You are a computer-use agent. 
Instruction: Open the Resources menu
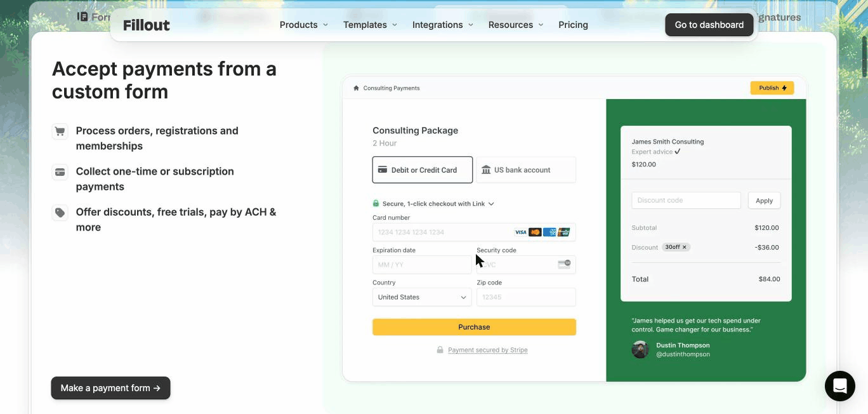[x=516, y=25]
